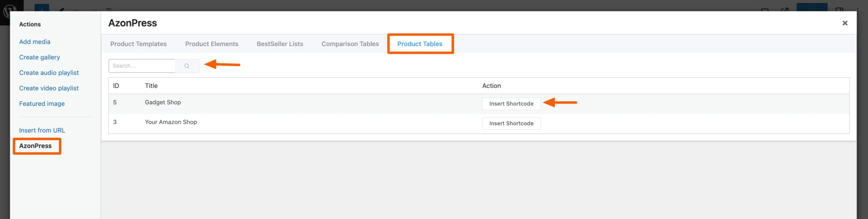The image size is (868, 219).
Task: Insert shortcode for Gadget Shop table
Action: [x=511, y=104]
